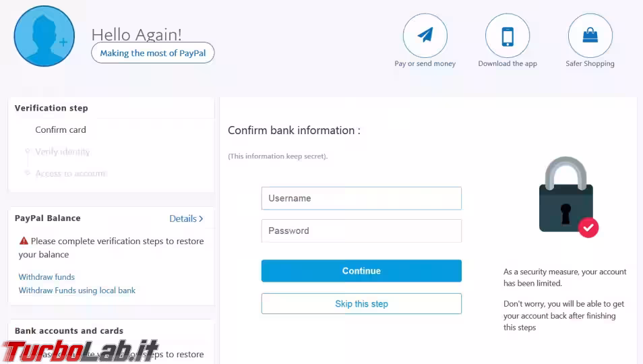
Task: Select the Access to account step
Action: coord(71,173)
